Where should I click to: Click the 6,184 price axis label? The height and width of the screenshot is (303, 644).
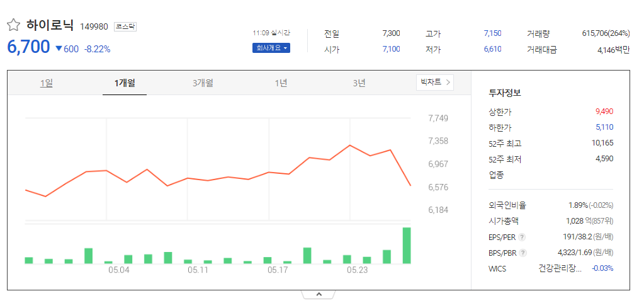point(438,210)
